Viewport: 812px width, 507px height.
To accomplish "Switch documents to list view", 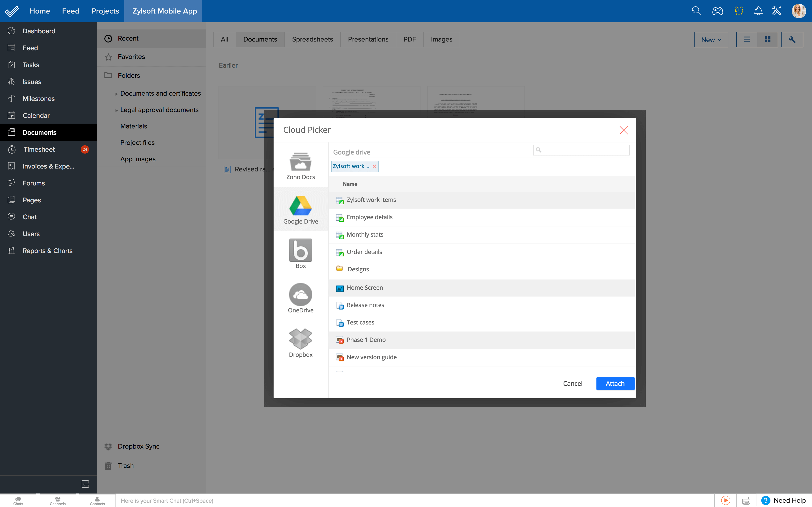I will [x=746, y=39].
